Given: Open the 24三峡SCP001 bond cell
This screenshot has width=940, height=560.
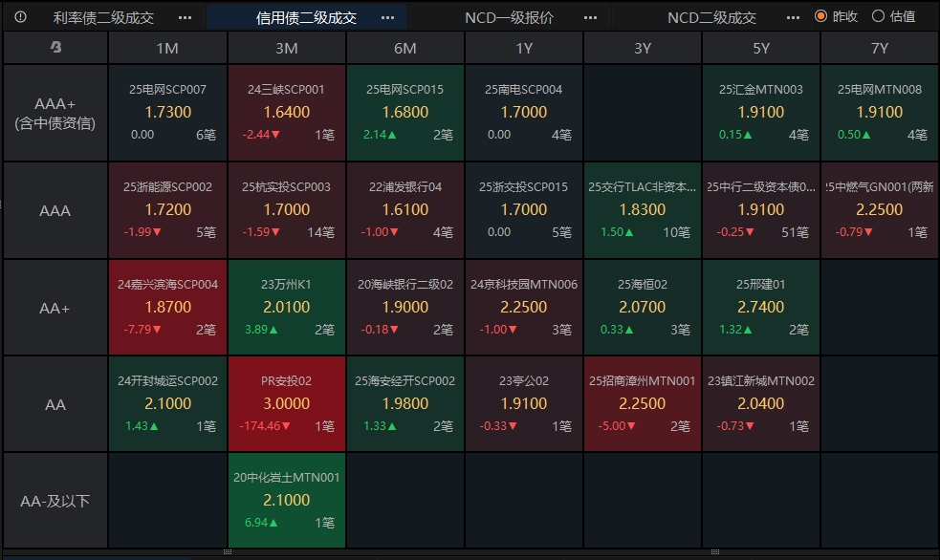Looking at the screenshot, I should click(x=287, y=113).
